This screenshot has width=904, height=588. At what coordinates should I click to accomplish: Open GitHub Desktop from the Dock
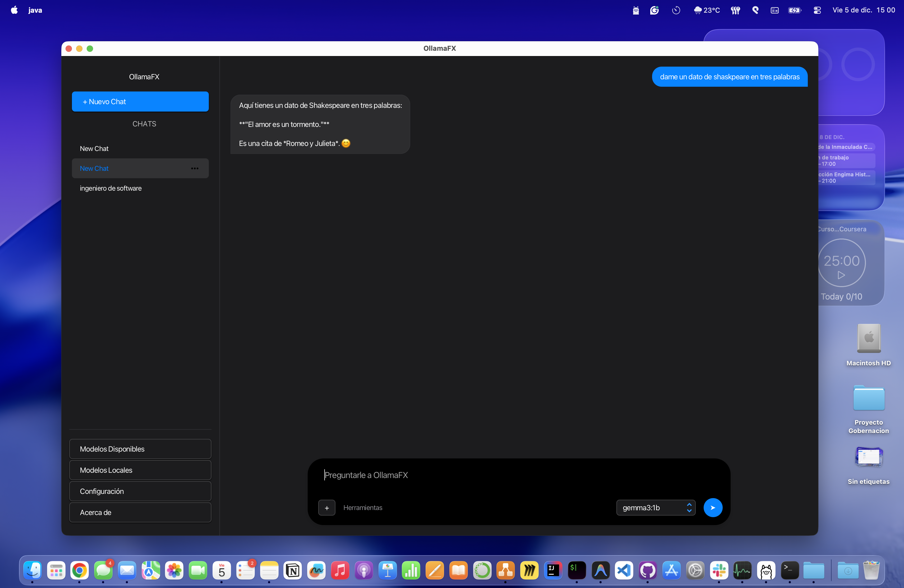coord(648,571)
